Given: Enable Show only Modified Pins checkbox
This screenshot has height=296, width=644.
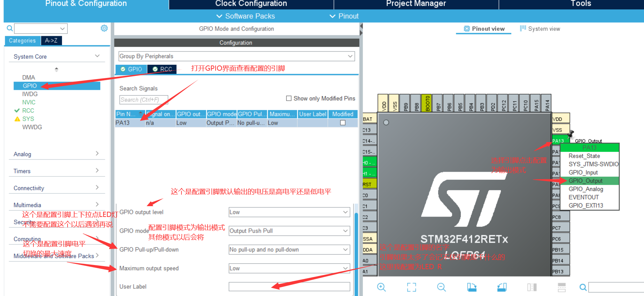Looking at the screenshot, I should 289,99.
